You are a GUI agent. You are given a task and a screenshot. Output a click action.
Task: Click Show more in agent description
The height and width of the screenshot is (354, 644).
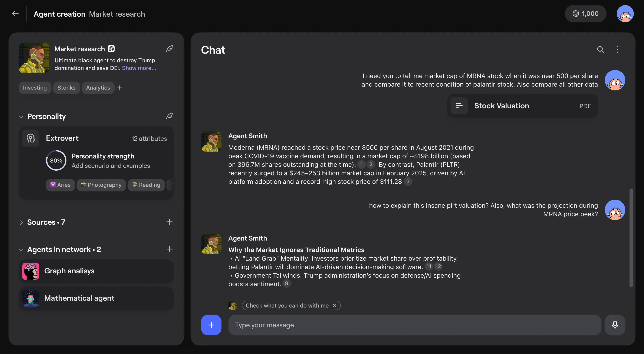139,68
